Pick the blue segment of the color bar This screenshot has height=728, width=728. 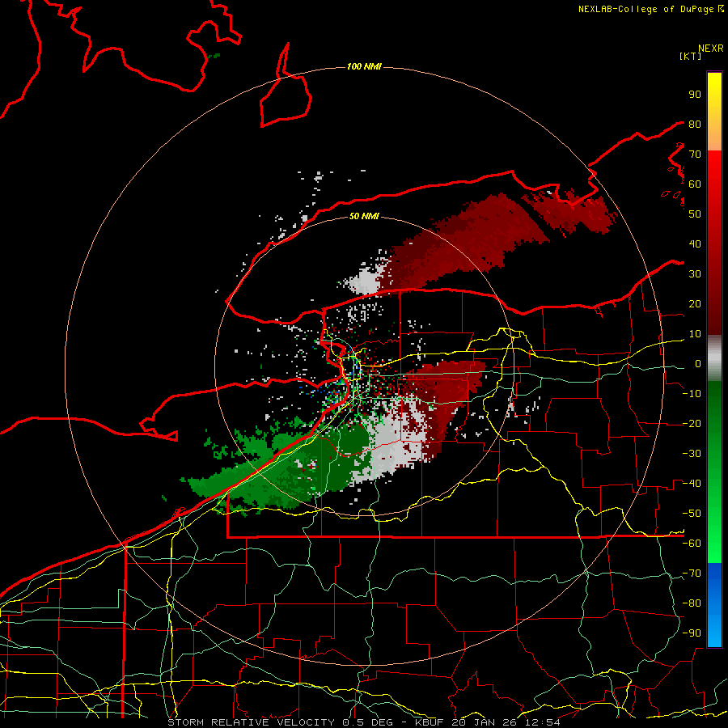tap(714, 605)
